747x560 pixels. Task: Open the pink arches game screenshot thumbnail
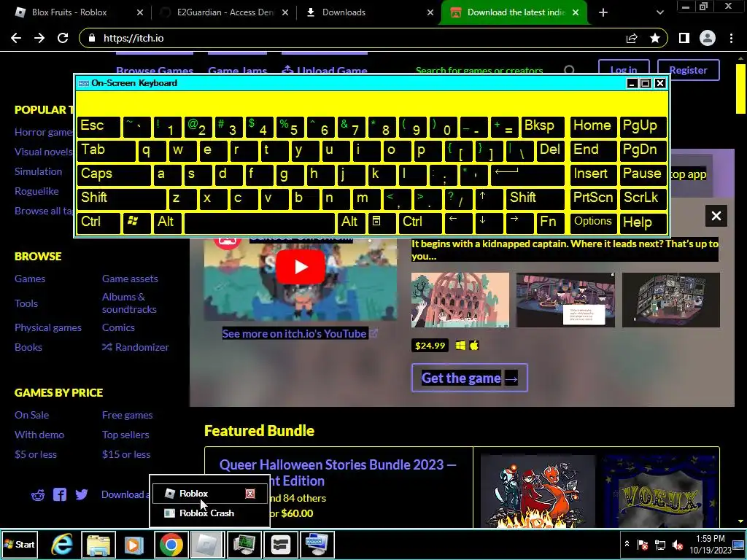click(460, 300)
